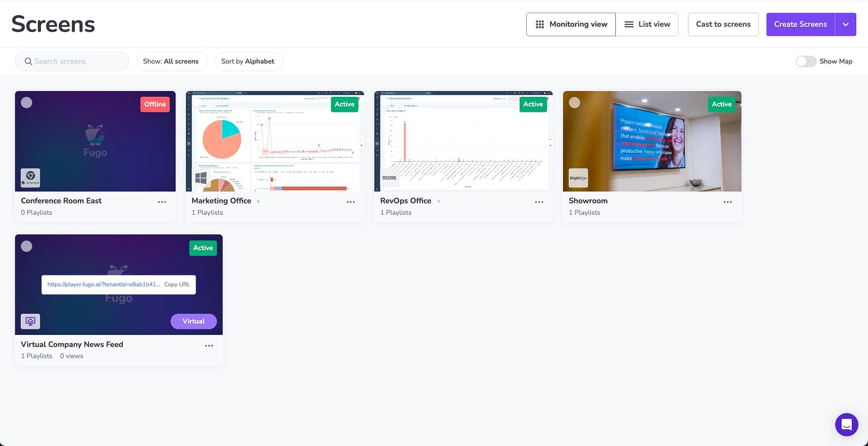Click the BrightSign icon on Showroom card
868x446 pixels.
point(578,178)
